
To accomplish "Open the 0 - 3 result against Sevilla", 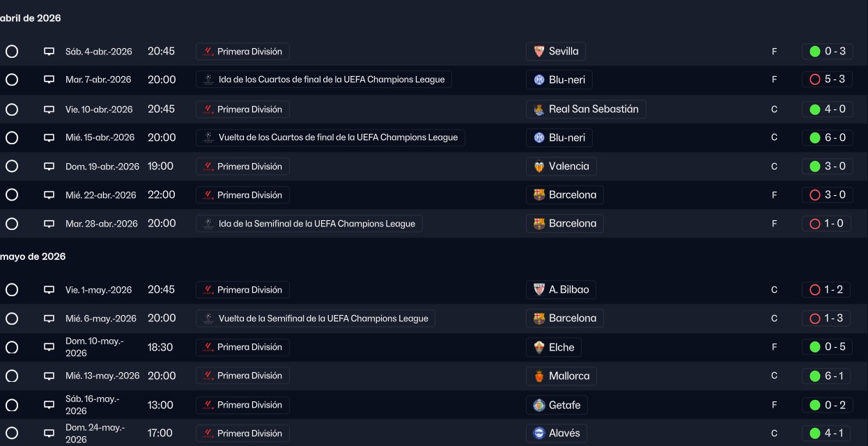I will tap(835, 52).
